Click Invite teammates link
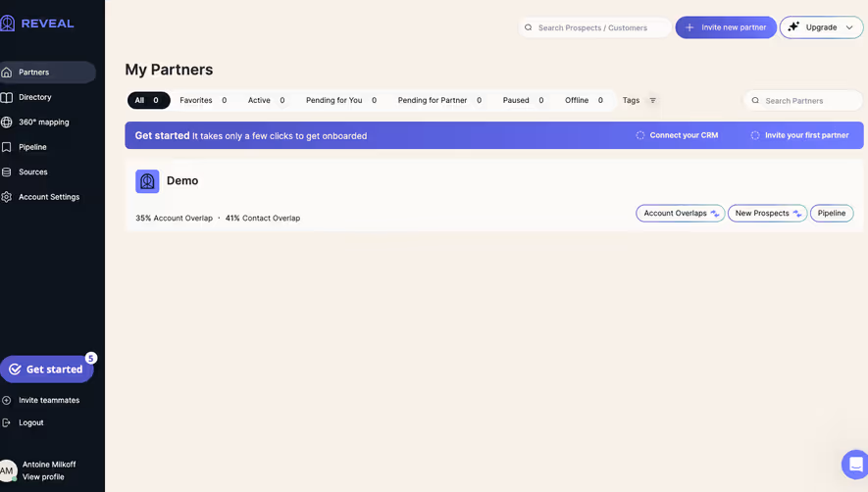The width and height of the screenshot is (868, 492). [x=49, y=400]
